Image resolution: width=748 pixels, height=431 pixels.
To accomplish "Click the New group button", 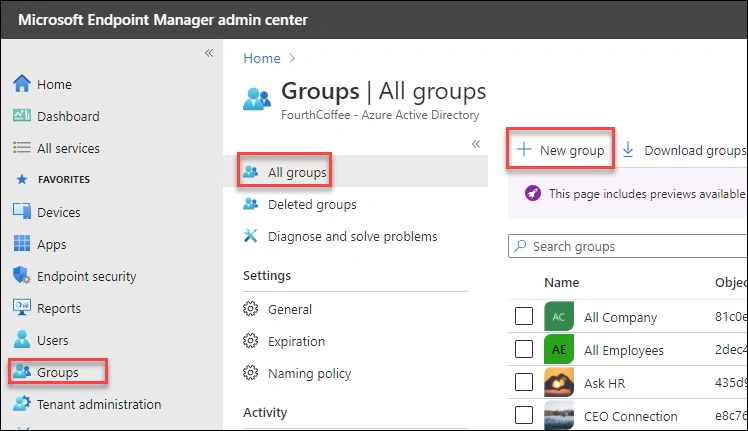I will pyautogui.click(x=561, y=149).
